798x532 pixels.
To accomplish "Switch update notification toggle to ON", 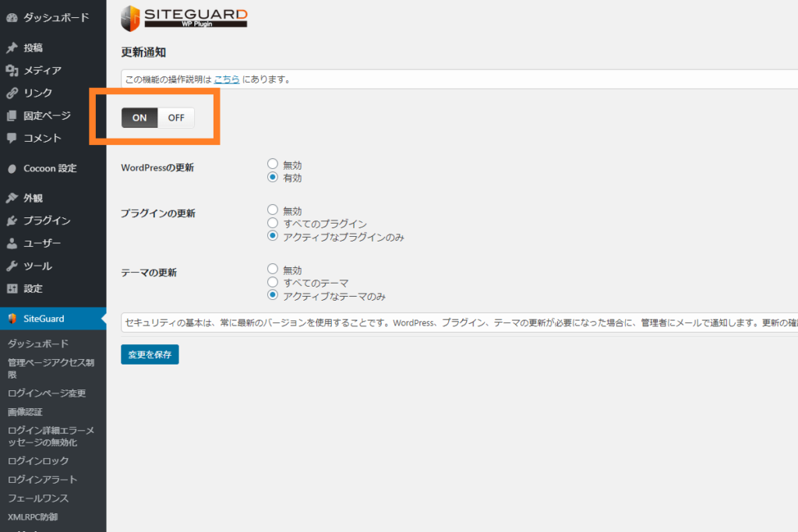I will 139,118.
